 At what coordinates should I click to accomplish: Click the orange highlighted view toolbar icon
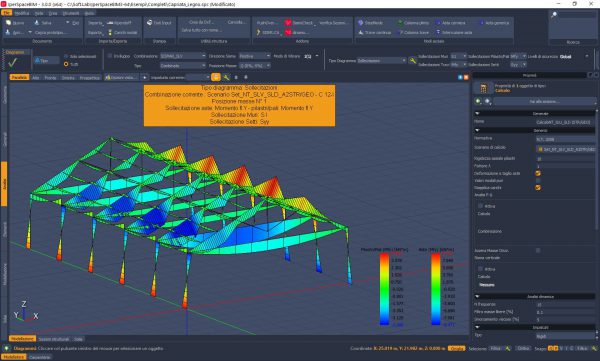pos(216,77)
